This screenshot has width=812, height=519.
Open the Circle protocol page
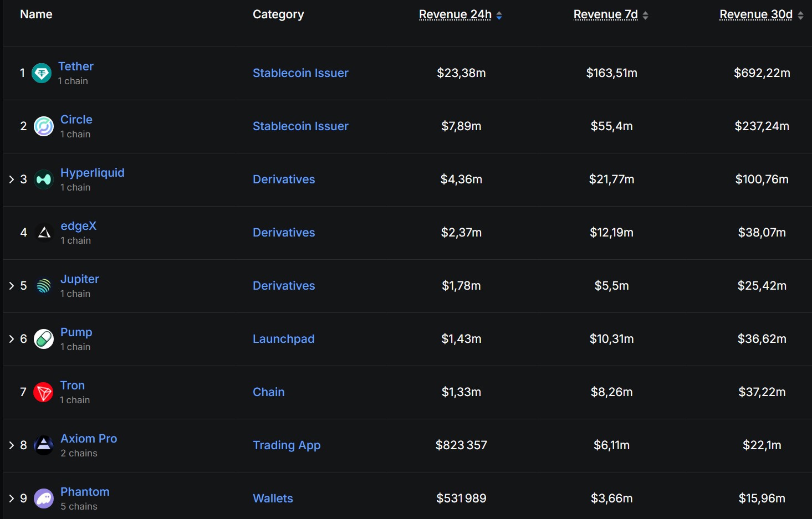(76, 119)
